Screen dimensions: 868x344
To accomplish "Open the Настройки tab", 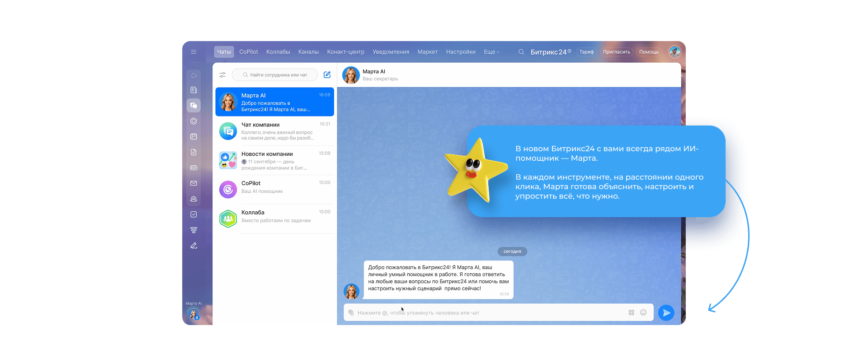I will point(461,52).
